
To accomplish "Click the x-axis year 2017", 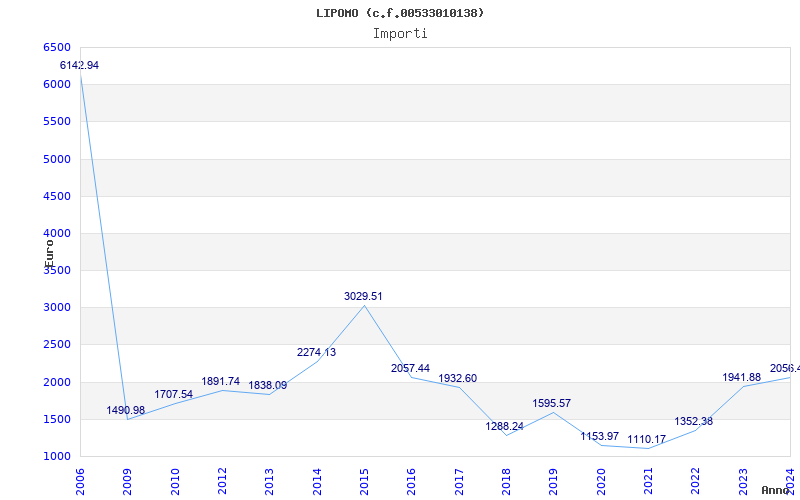I will [459, 481].
